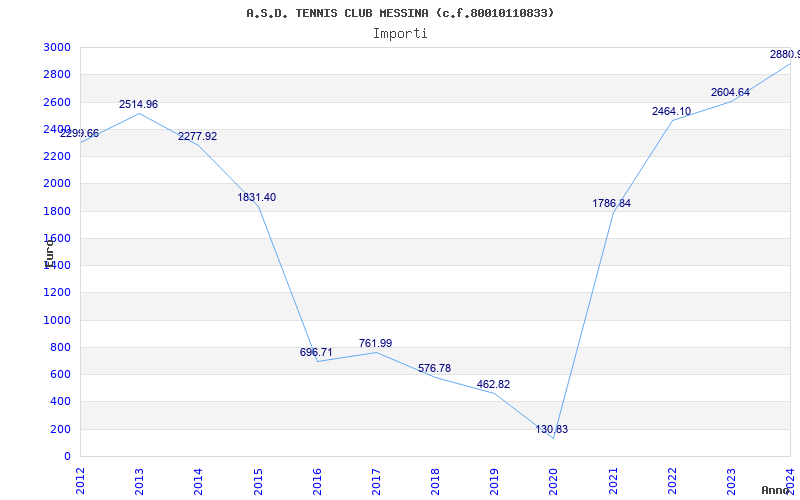
Task: Select data label 1786.84 for 2021
Action: click(x=611, y=204)
